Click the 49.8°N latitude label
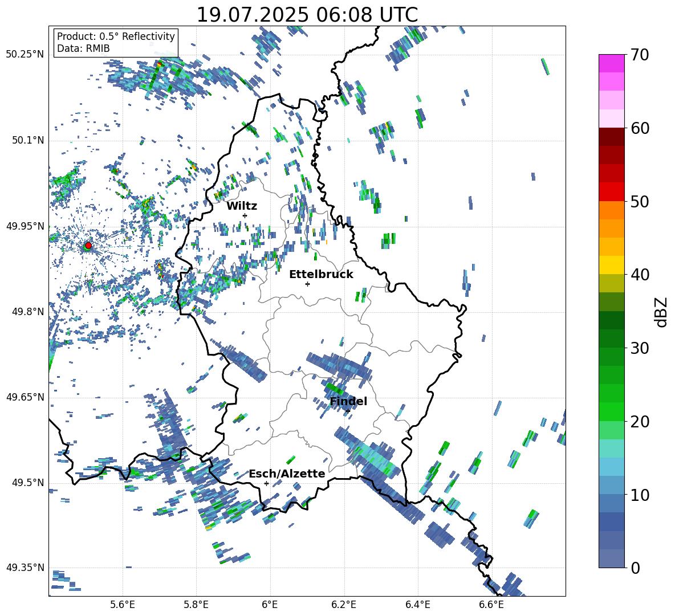 pyautogui.click(x=27, y=312)
